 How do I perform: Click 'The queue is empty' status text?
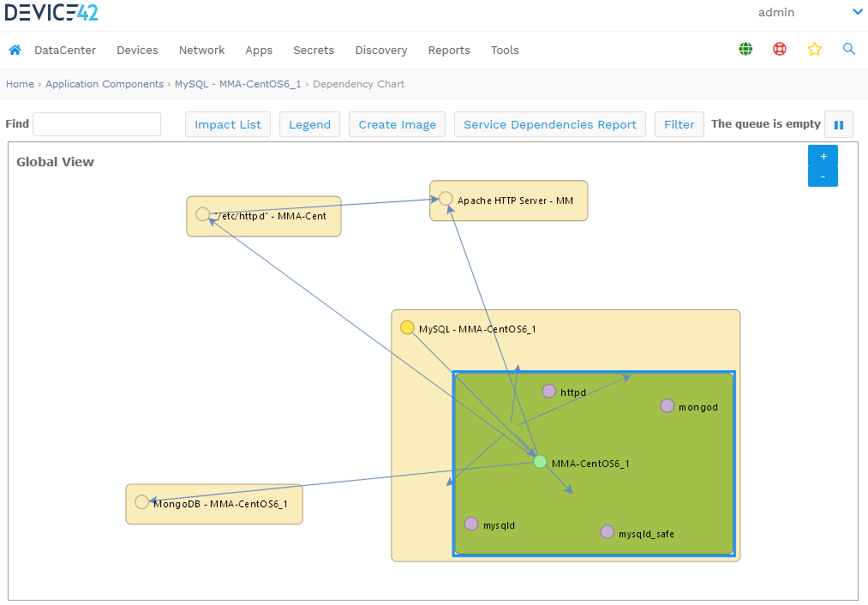[x=766, y=124]
